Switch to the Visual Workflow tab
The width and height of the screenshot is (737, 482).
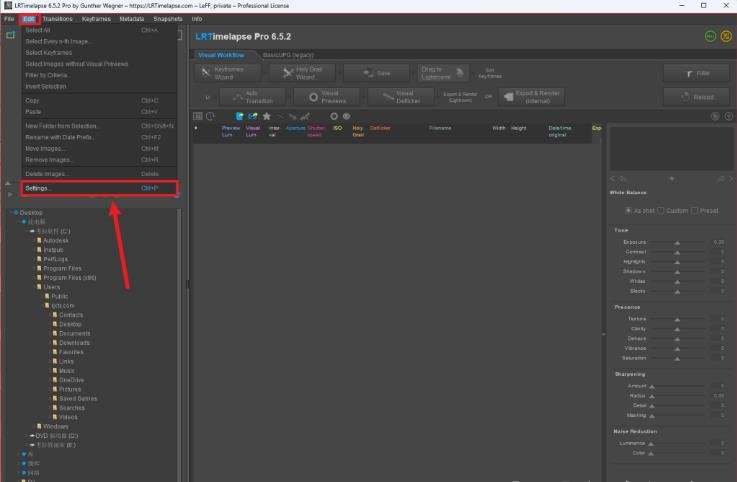coord(221,55)
